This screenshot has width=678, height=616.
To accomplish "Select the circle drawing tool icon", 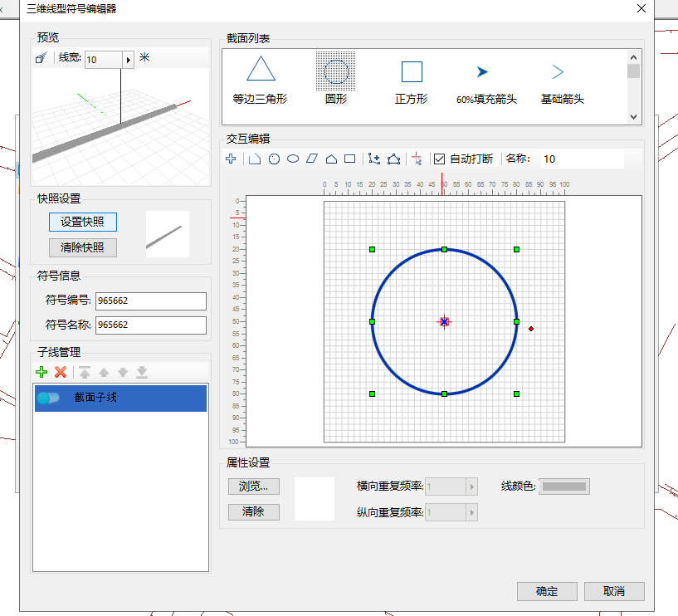I will click(x=274, y=159).
